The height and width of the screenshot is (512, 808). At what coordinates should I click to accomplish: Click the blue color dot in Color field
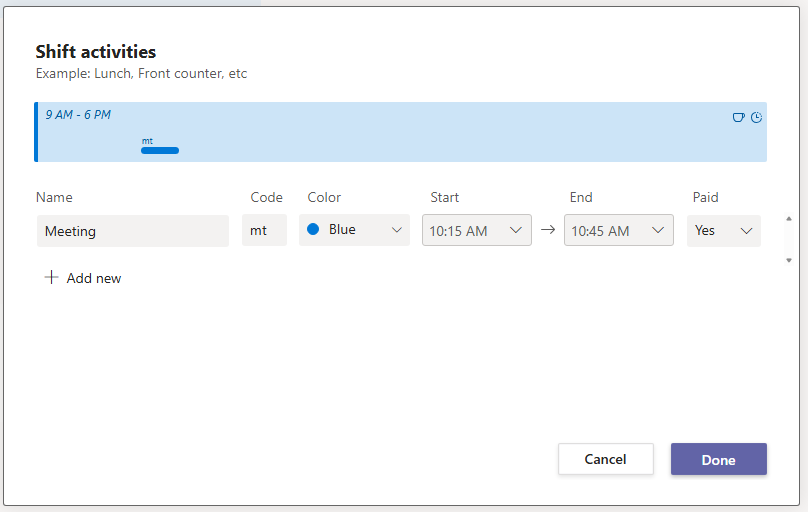[x=313, y=229]
